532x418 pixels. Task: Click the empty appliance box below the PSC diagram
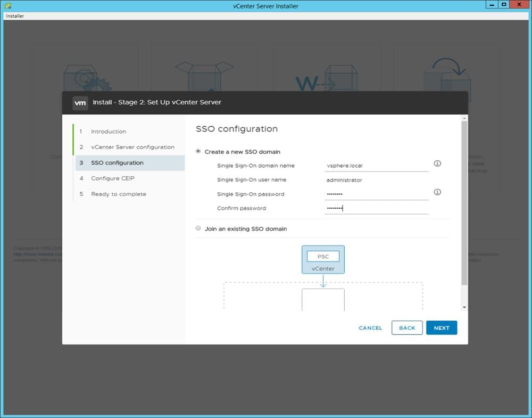tap(323, 298)
